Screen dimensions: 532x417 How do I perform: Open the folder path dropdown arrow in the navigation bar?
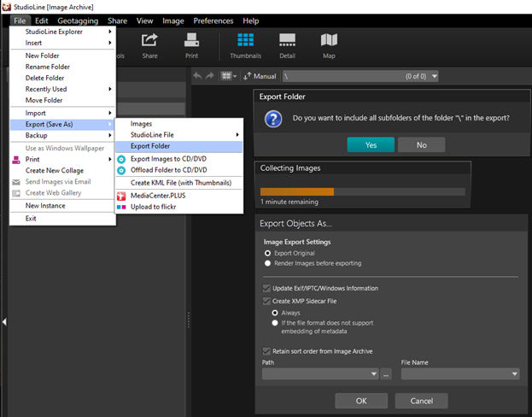(436, 76)
